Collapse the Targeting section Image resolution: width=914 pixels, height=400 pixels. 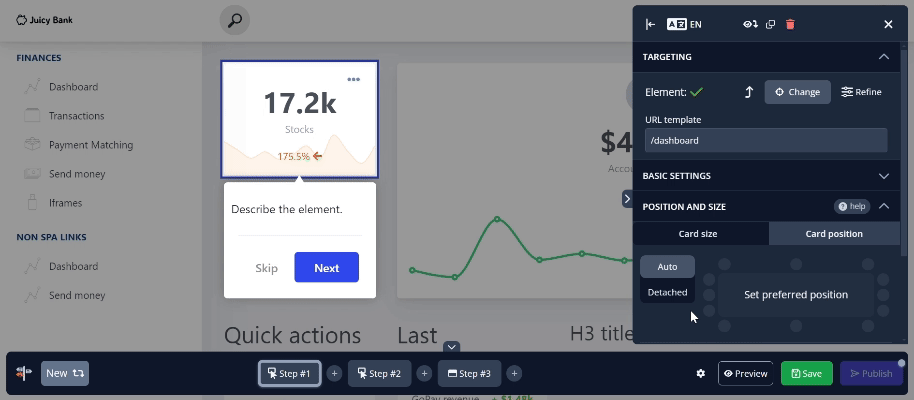(x=883, y=57)
